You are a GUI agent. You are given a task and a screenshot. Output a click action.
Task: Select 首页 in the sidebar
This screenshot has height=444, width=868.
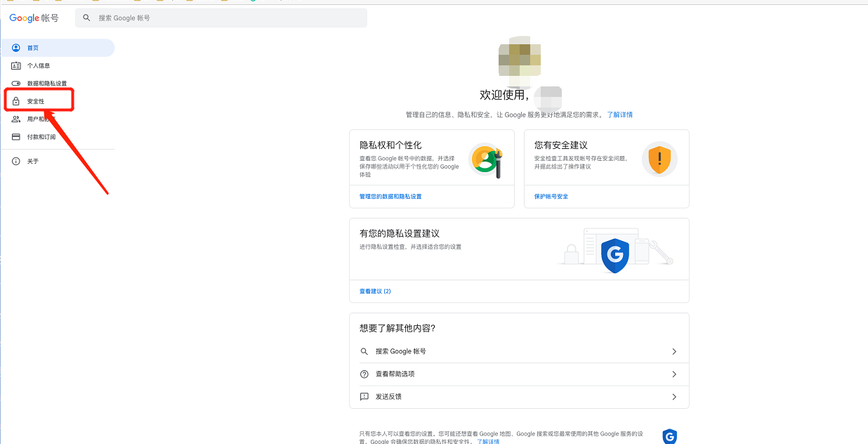[x=58, y=48]
